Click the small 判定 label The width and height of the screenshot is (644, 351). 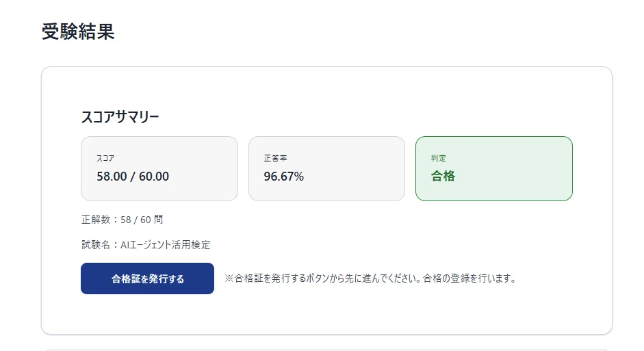tap(438, 158)
